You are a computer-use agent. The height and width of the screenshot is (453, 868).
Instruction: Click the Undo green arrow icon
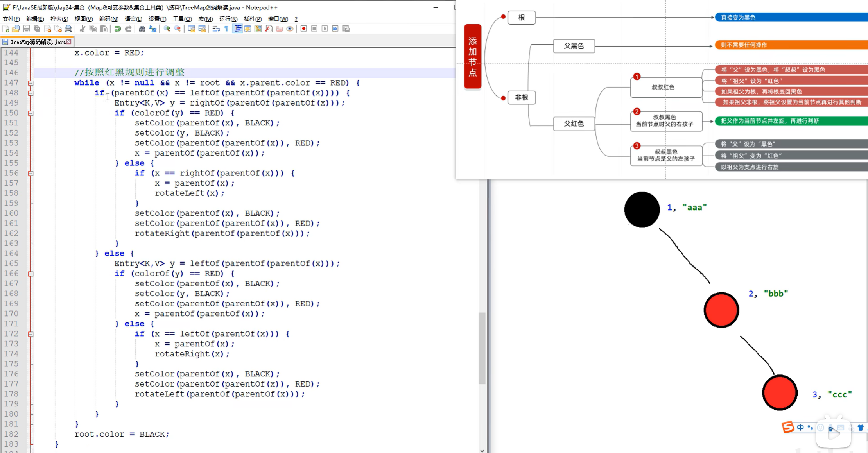click(x=117, y=29)
